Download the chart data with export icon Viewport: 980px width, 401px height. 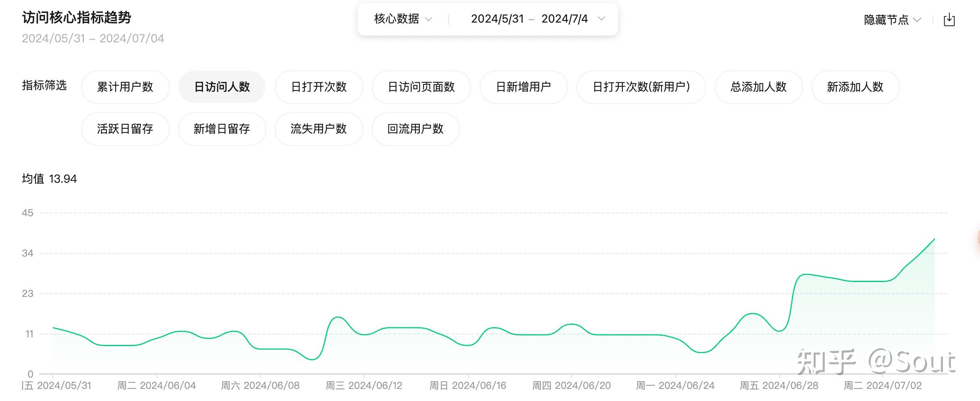coord(949,19)
